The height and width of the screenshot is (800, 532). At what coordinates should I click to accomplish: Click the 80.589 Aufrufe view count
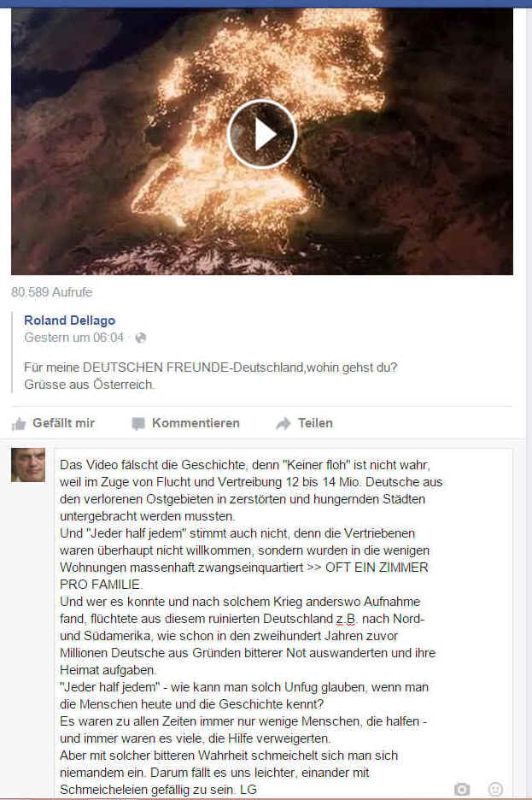52,292
